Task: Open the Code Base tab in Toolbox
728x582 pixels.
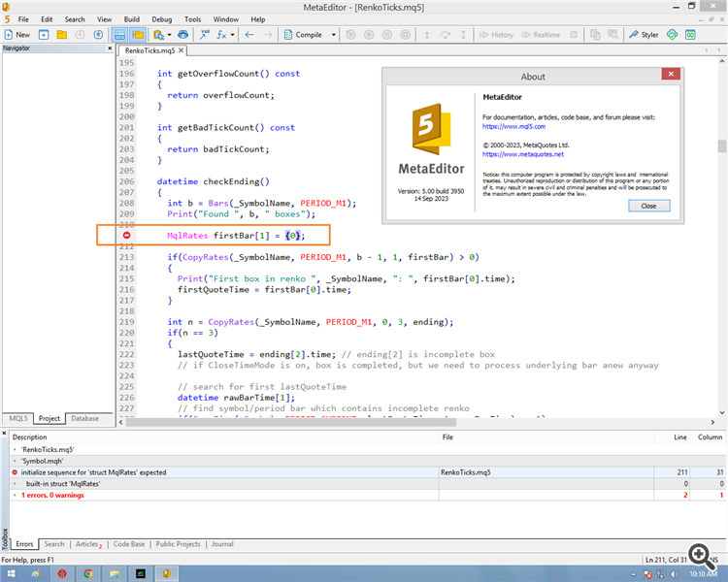Action: pyautogui.click(x=129, y=544)
